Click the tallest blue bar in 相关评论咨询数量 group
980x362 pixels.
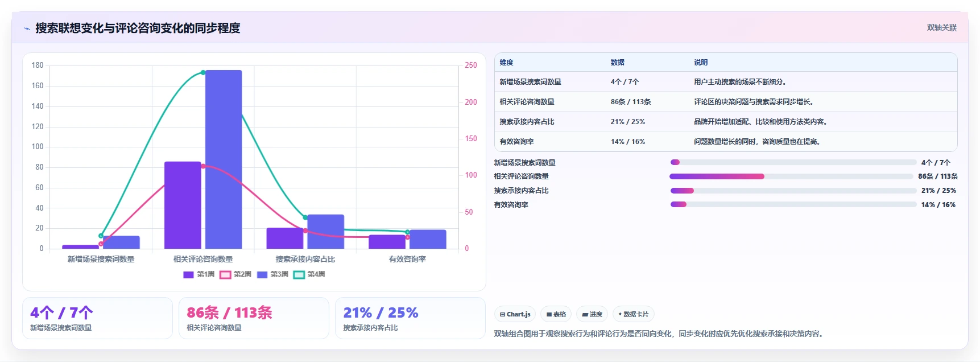(x=224, y=159)
